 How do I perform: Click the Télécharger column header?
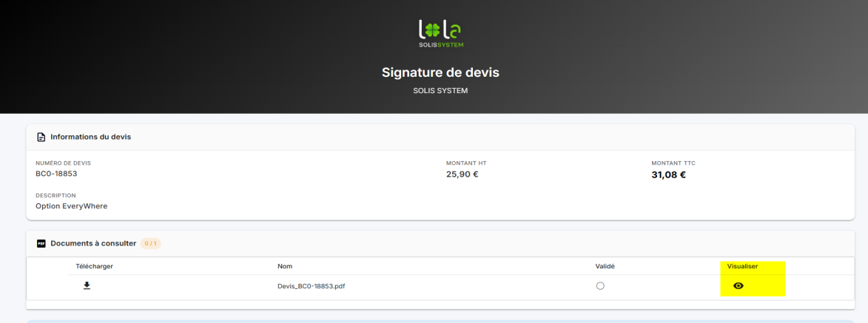[x=95, y=266]
